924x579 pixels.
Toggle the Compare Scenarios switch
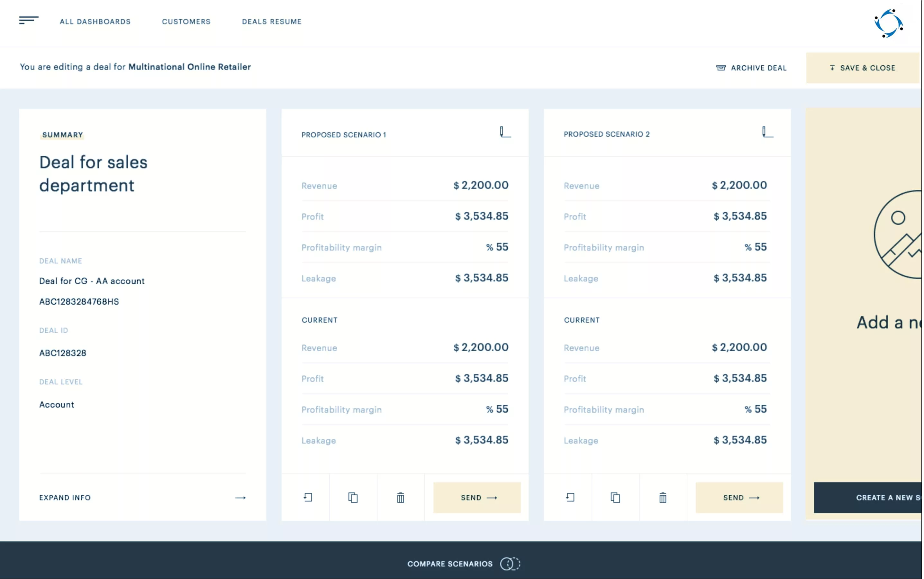[x=510, y=564]
